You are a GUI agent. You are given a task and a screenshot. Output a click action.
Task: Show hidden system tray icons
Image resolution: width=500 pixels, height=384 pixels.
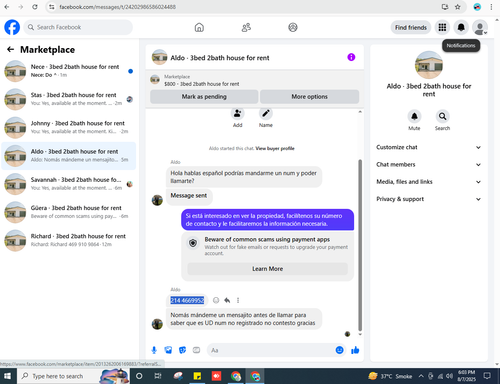point(421,376)
